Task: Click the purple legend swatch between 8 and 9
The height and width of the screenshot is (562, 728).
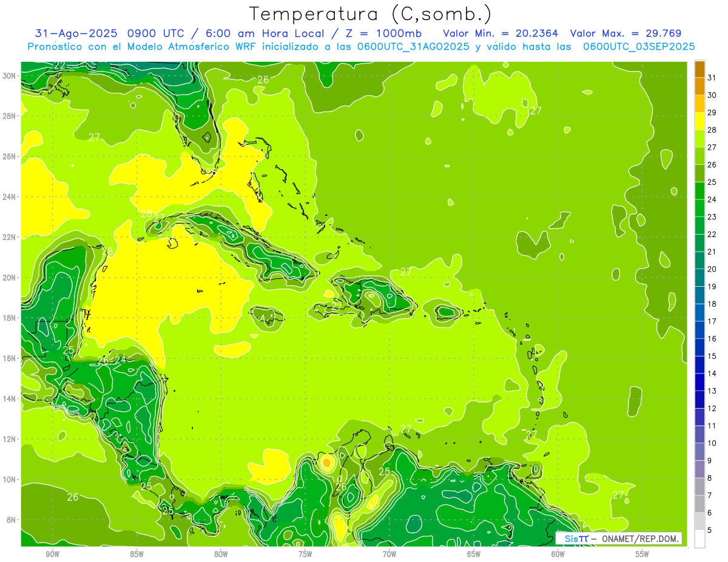Action: tap(699, 469)
